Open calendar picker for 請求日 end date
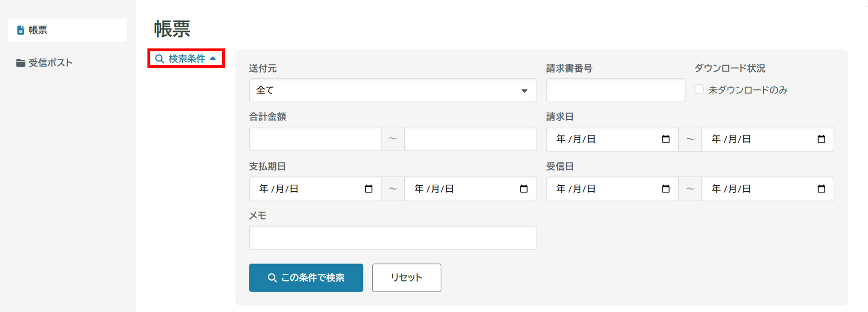Screen dimensions: 868x312 (821, 139)
